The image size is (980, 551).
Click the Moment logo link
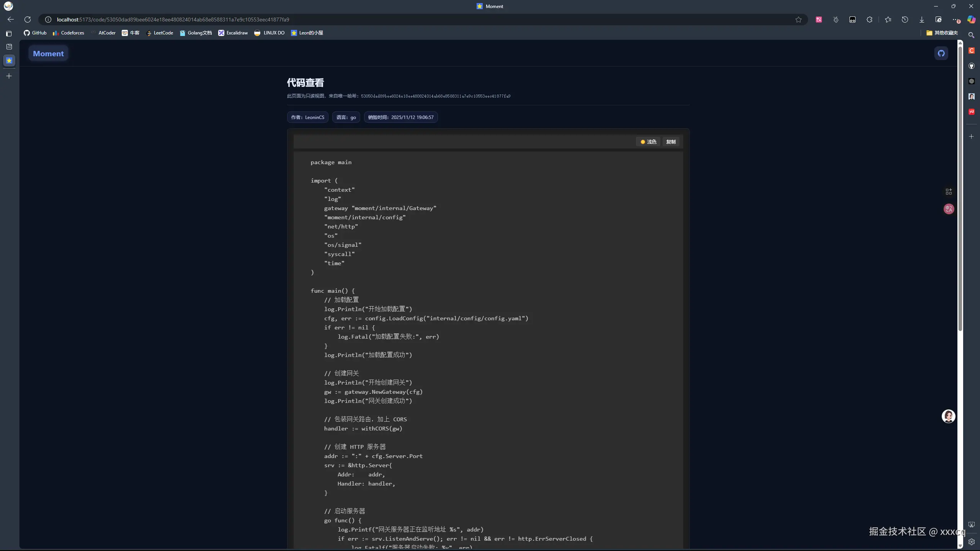pyautogui.click(x=48, y=54)
